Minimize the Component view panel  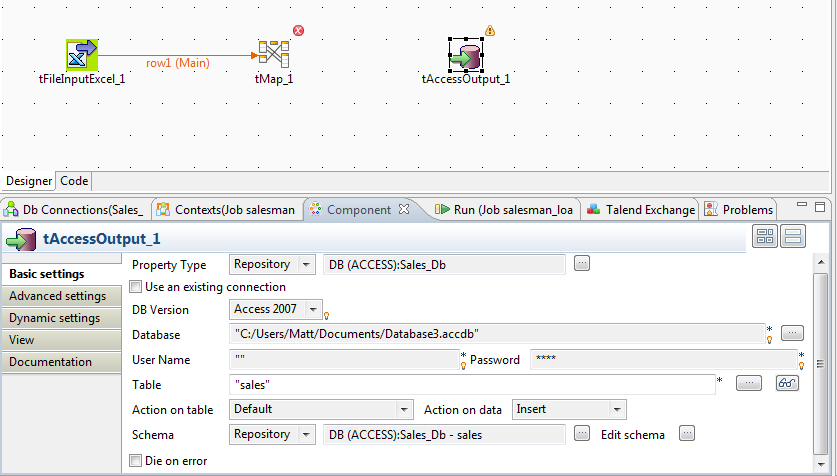(802, 205)
